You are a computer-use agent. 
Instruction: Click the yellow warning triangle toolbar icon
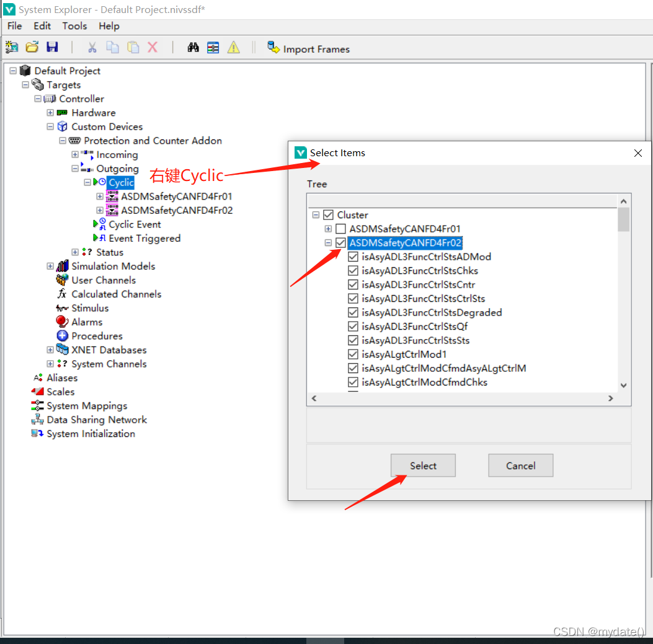(234, 48)
